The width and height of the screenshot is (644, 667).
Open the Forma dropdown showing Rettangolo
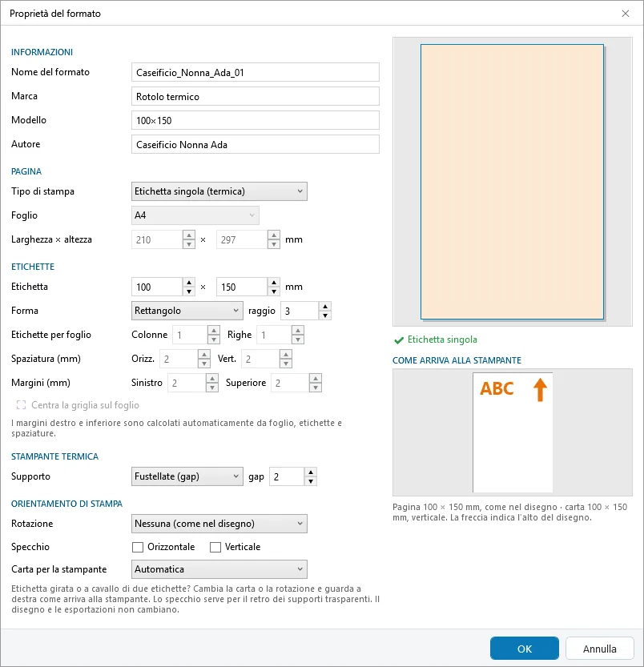click(187, 311)
